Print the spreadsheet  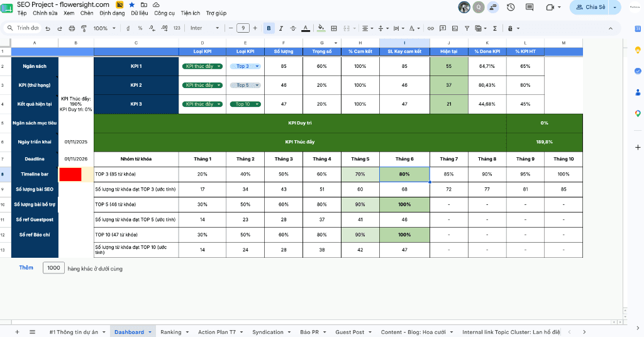[72, 28]
